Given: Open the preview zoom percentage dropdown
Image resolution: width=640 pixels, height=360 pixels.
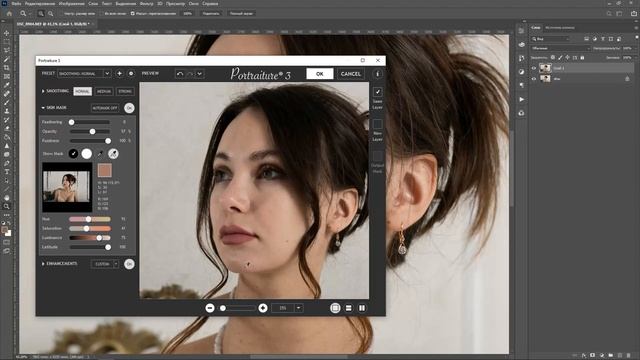Looking at the screenshot, I should click(299, 308).
